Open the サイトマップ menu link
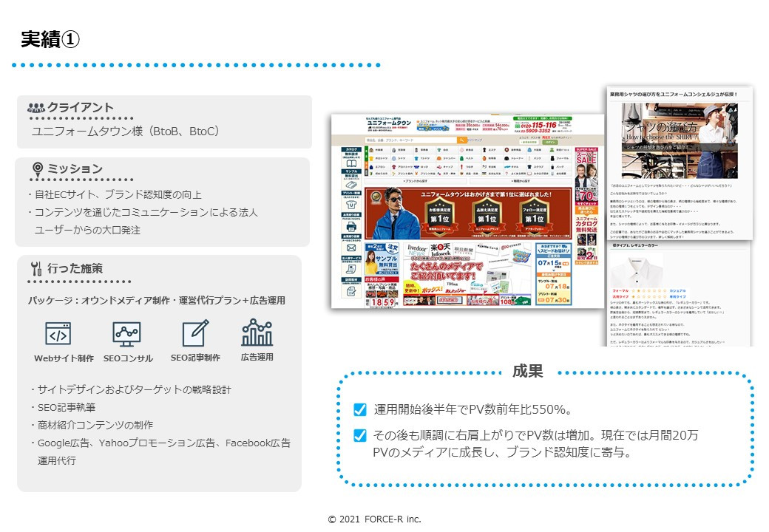 pyautogui.click(x=474, y=140)
